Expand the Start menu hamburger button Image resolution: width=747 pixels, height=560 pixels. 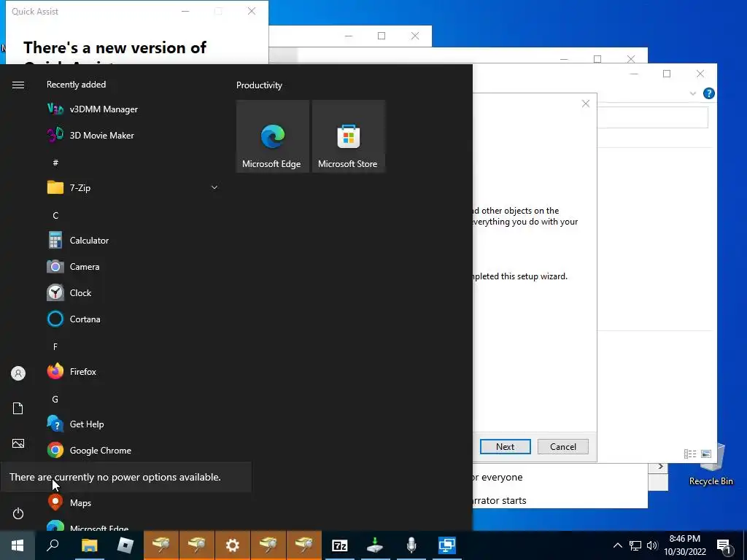click(18, 85)
